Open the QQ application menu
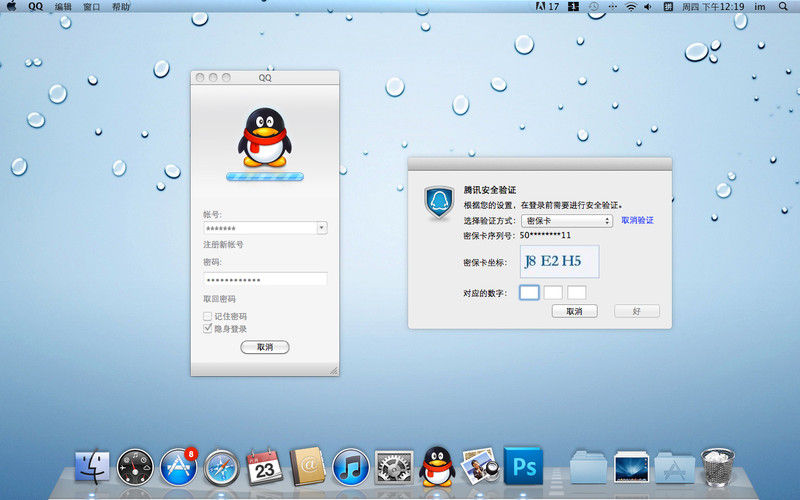The image size is (800, 500). tap(36, 7)
